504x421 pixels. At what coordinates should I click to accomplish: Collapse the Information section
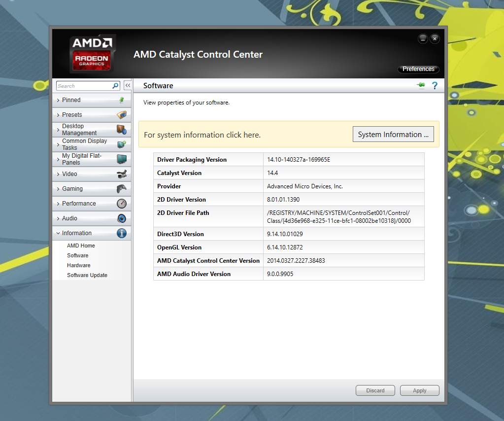click(x=92, y=233)
